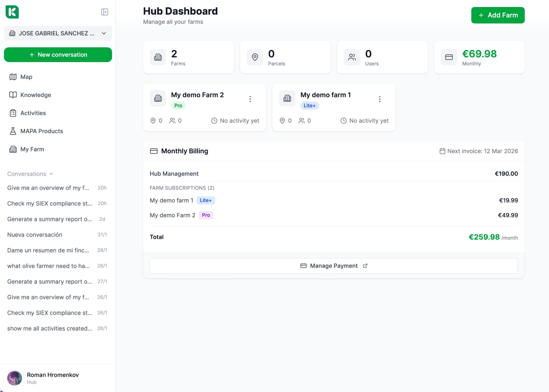
Task: Open the Activities section
Action: tap(33, 113)
